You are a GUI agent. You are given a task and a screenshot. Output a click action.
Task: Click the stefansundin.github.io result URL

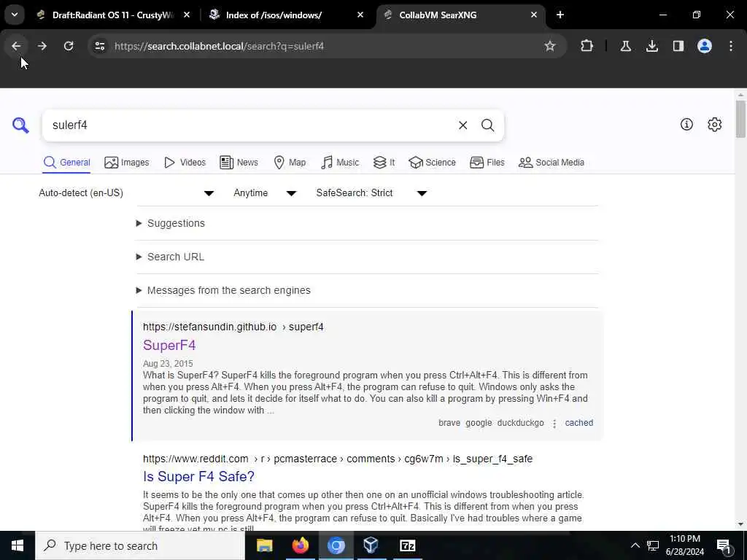tap(233, 327)
